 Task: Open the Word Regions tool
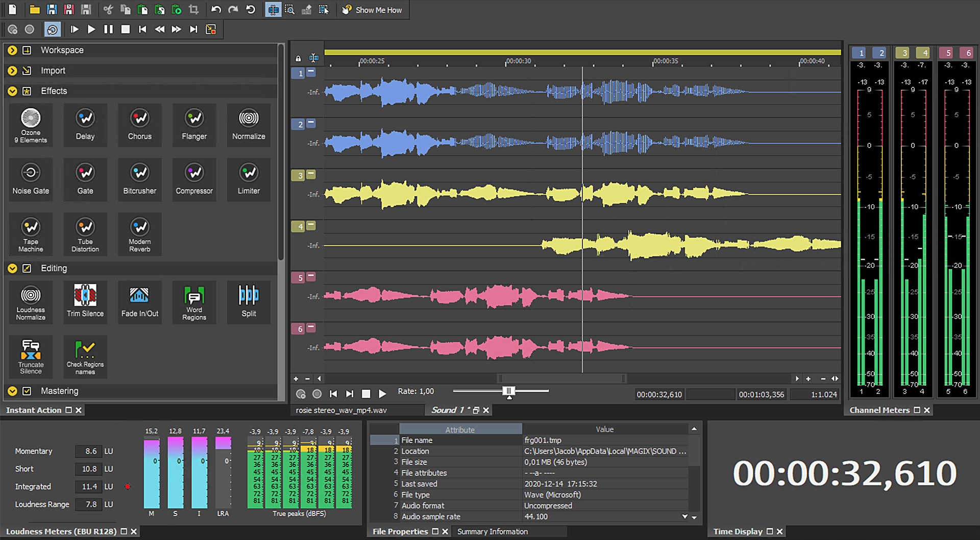194,301
